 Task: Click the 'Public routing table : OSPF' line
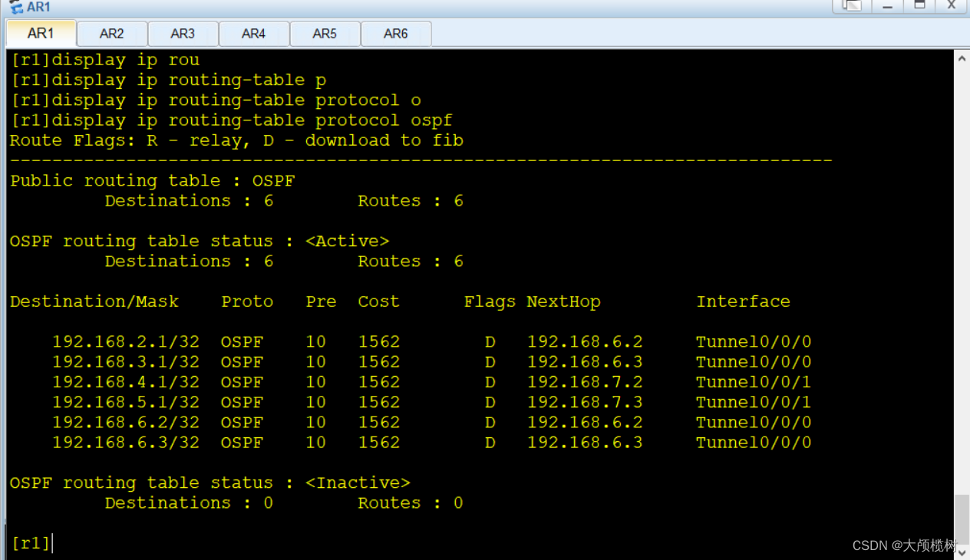[x=152, y=181]
